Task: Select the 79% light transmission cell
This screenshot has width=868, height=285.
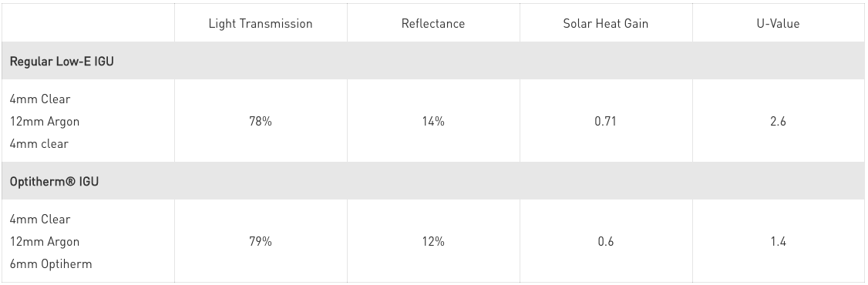Action: [261, 241]
